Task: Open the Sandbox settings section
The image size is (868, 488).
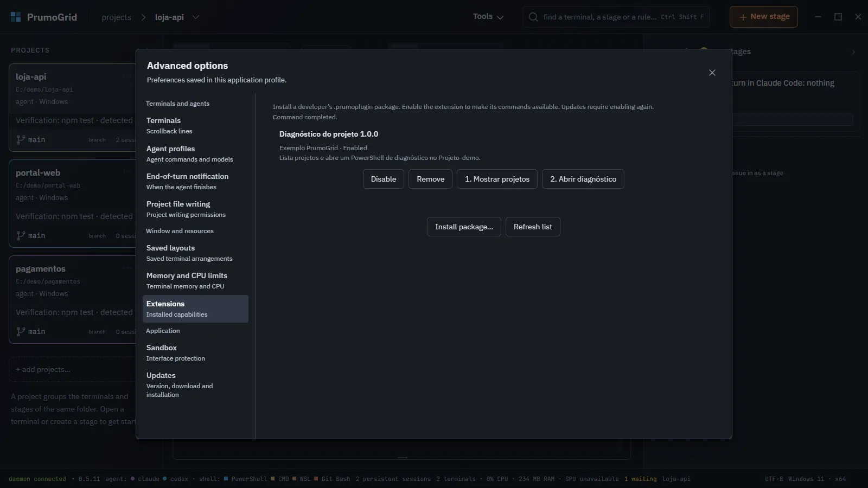Action: point(195,352)
